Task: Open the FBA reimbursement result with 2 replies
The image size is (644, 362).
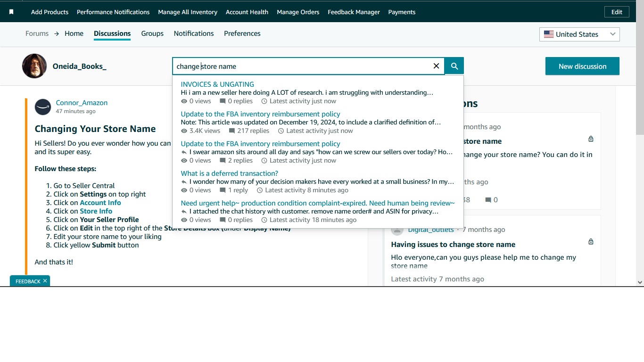Action: (260, 144)
